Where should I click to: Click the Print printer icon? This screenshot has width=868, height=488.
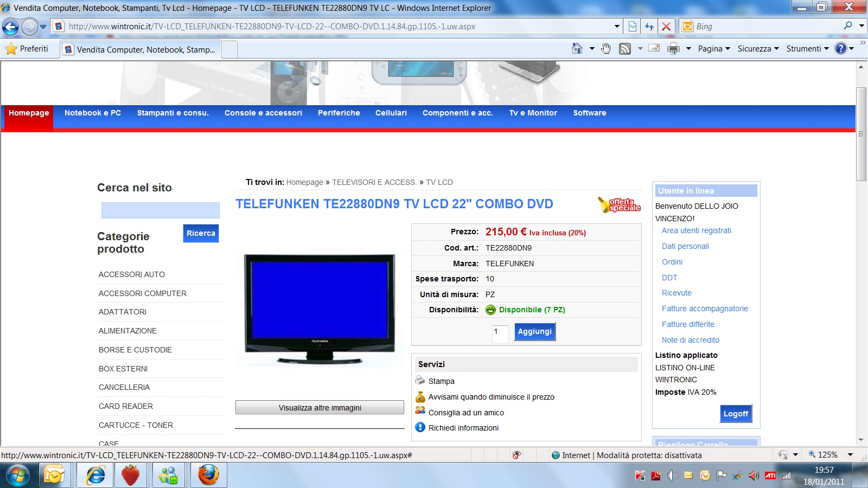click(673, 49)
